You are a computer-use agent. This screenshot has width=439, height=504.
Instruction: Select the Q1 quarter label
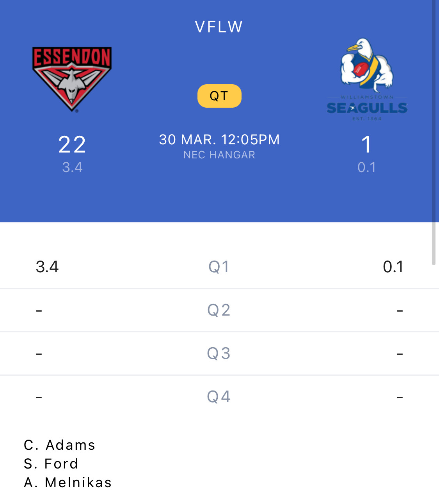tap(219, 267)
